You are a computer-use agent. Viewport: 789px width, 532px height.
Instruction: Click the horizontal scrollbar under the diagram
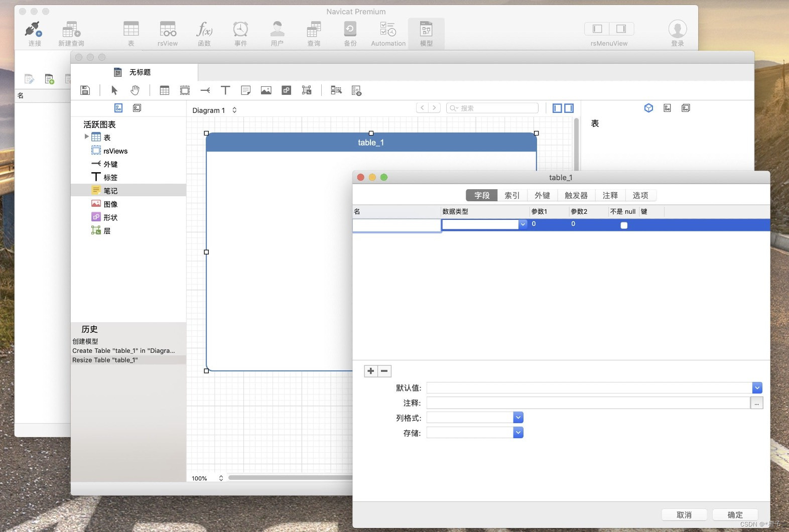click(x=291, y=478)
